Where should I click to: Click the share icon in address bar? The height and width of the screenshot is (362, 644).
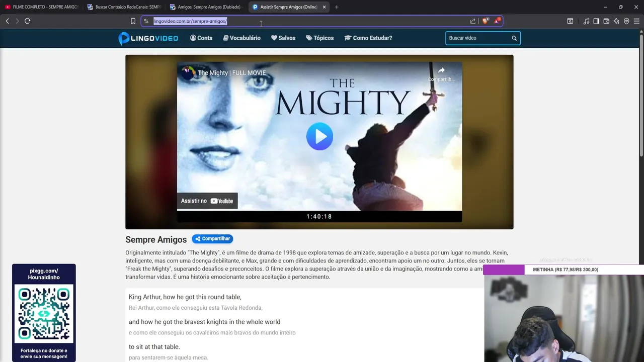coord(473,21)
